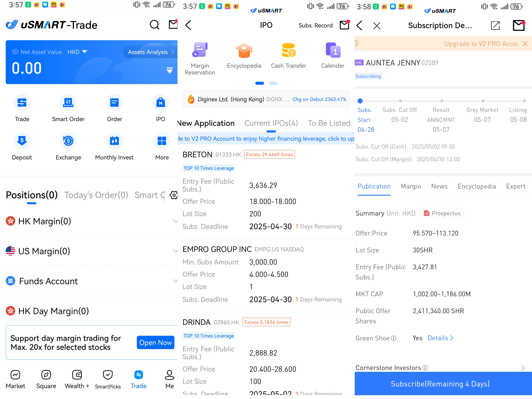Viewport: 532px width, 399px height.
Task: Open Assets Analysis
Action: (150, 52)
